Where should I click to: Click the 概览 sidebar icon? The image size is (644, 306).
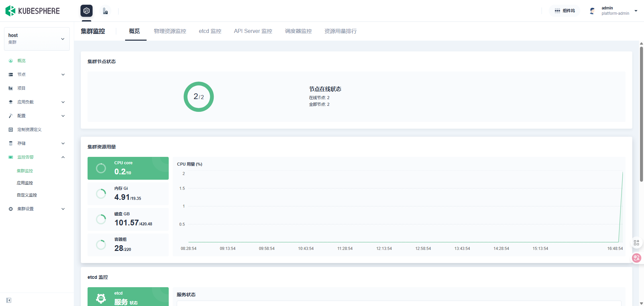pyautogui.click(x=11, y=61)
